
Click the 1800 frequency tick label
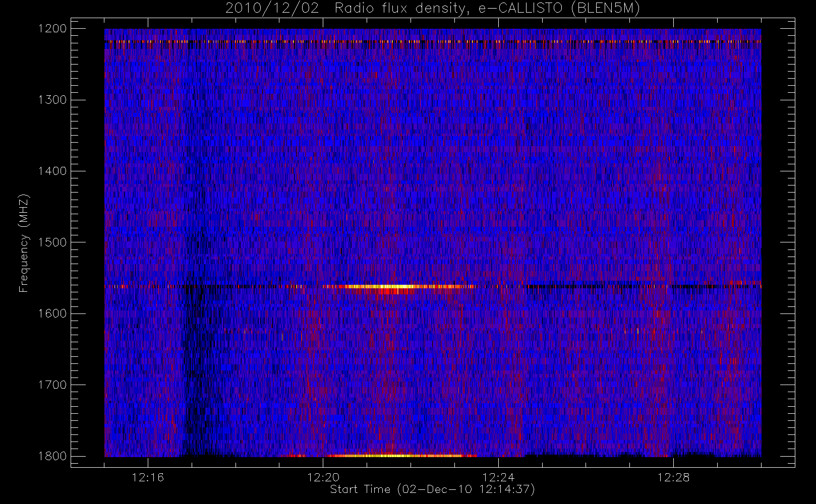tap(52, 456)
